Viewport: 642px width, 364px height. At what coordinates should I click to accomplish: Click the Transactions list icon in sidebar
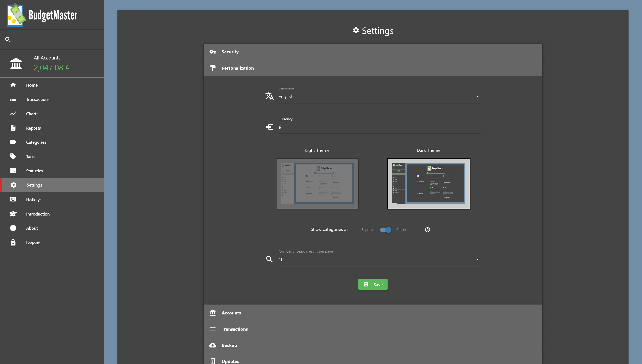(x=13, y=99)
